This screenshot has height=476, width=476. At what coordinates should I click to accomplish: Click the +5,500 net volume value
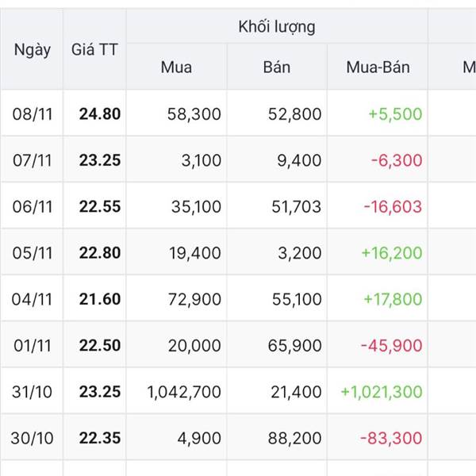(395, 114)
